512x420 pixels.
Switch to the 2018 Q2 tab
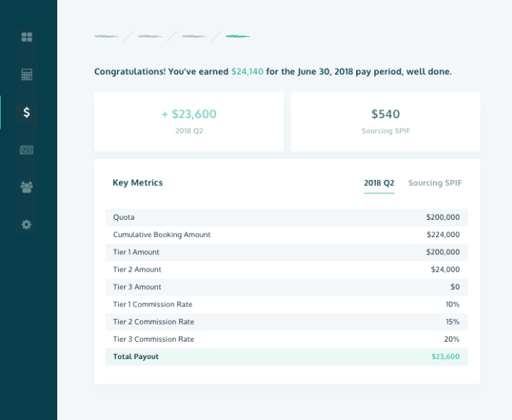click(x=379, y=183)
